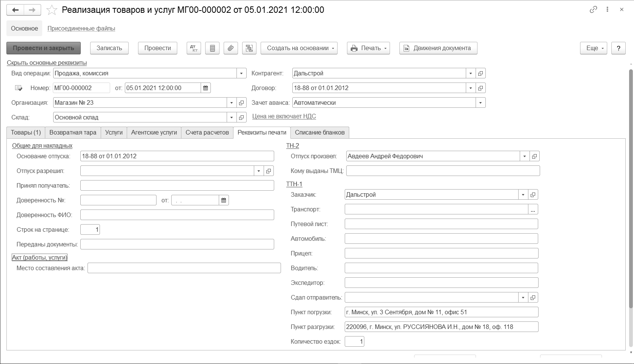Expand Организация dropdown list
This screenshot has width=634, height=364.
[232, 102]
